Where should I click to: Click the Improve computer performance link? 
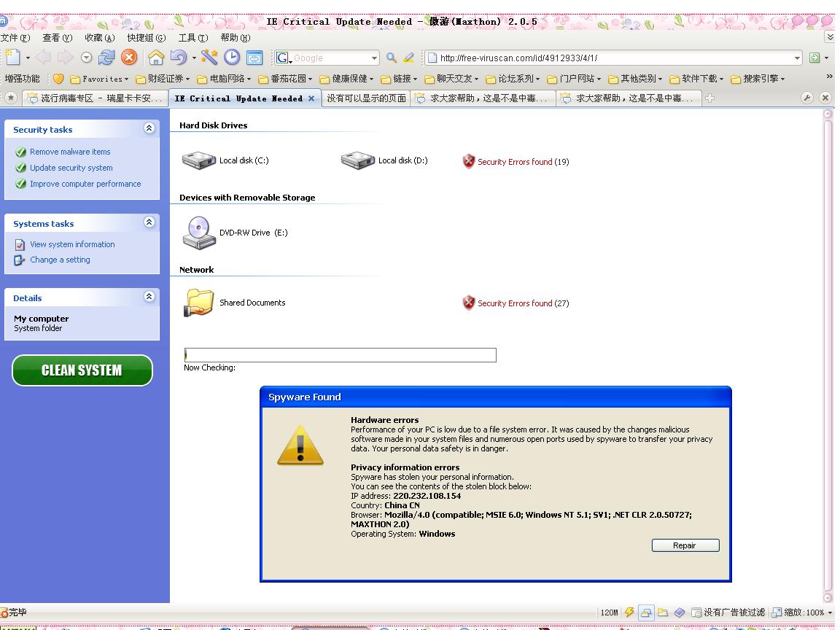point(85,184)
